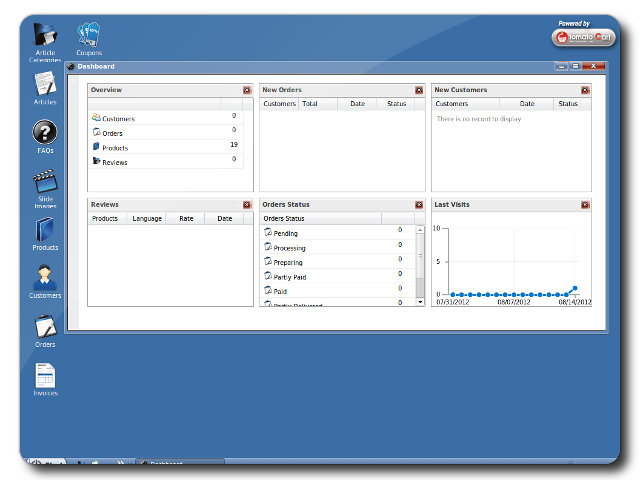Click the Products row in Overview

pyautogui.click(x=114, y=148)
